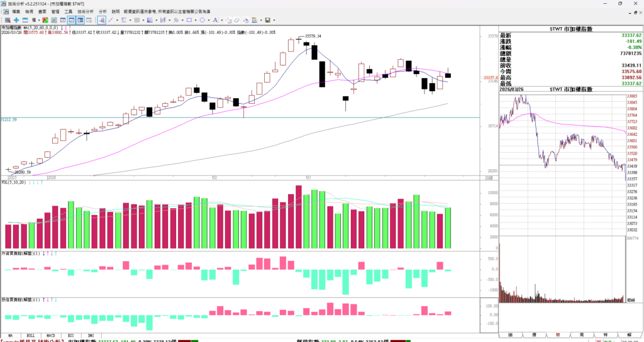
Task: Click the pink down arrow beside MA(5,20,60) parameters
Action: [x=66, y=28]
